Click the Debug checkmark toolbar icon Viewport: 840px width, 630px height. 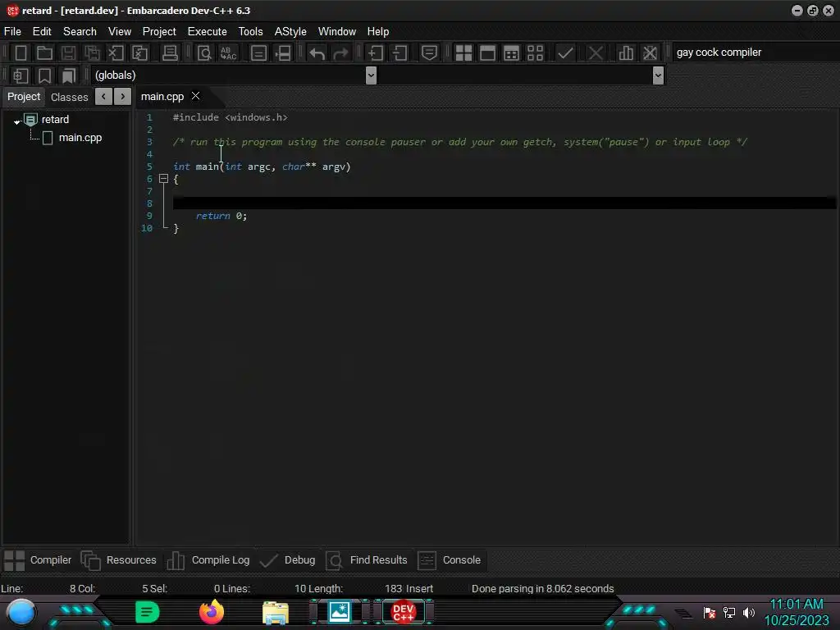565,52
